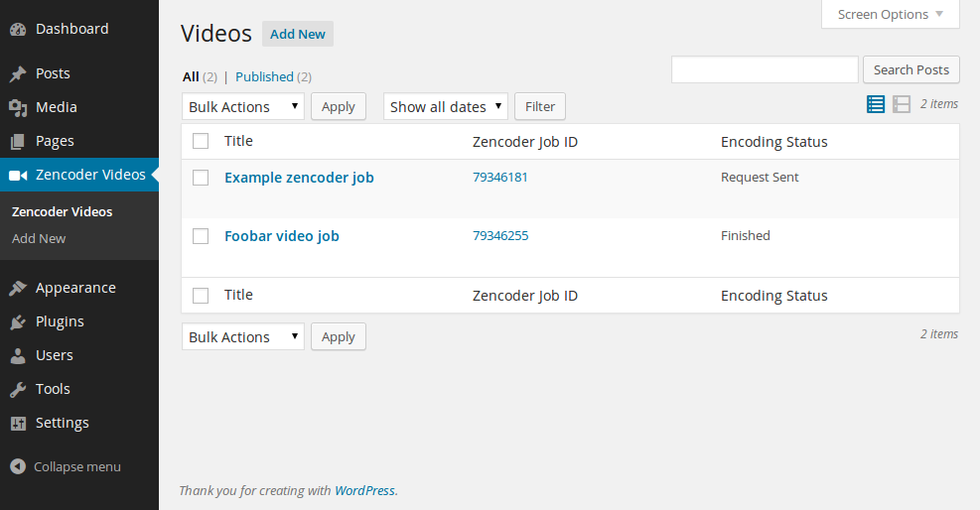Screen dimensions: 980x510
Task: Open the top Bulk Actions dropdown
Action: click(x=243, y=106)
